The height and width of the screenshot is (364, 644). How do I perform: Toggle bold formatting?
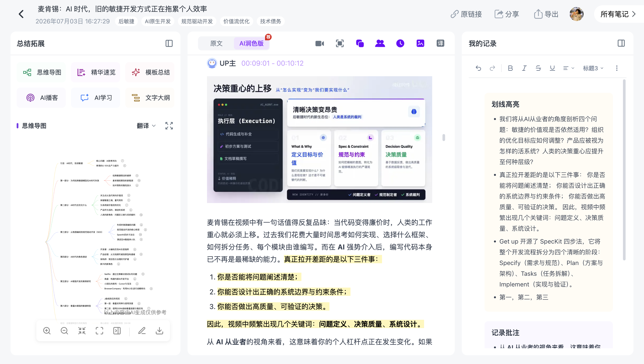(x=510, y=68)
